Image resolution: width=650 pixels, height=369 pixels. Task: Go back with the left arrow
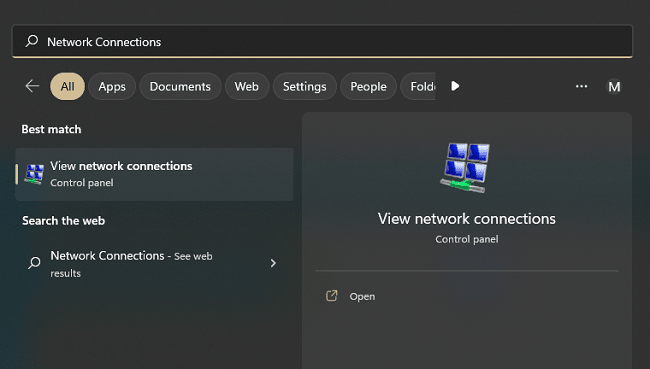coord(32,86)
